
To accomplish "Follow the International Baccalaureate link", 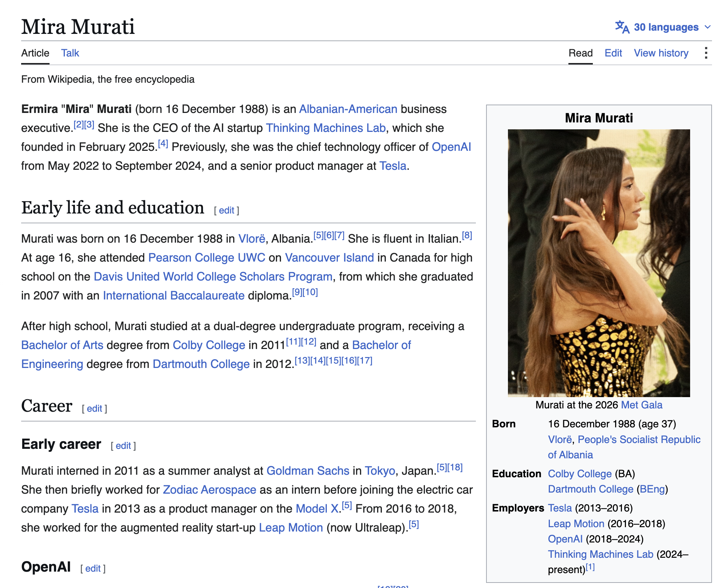I will point(174,296).
